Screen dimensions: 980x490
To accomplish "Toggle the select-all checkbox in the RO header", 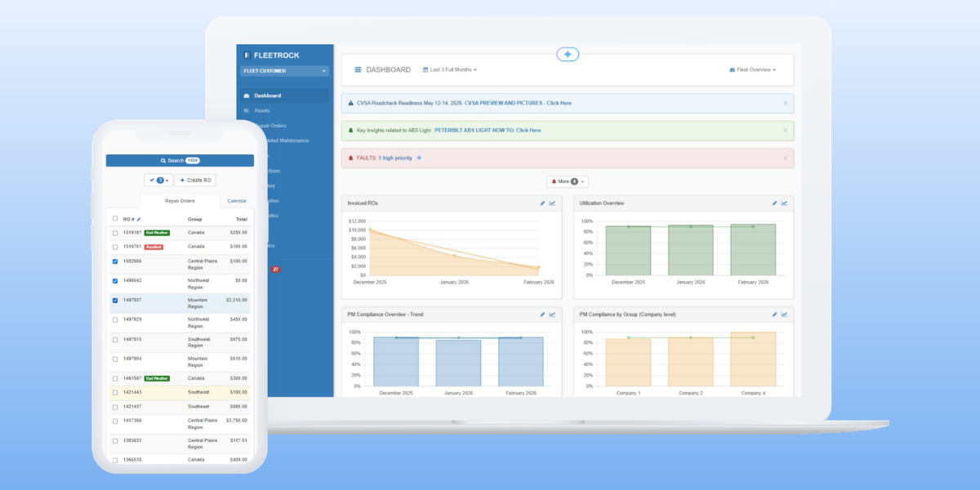I will coord(115,218).
